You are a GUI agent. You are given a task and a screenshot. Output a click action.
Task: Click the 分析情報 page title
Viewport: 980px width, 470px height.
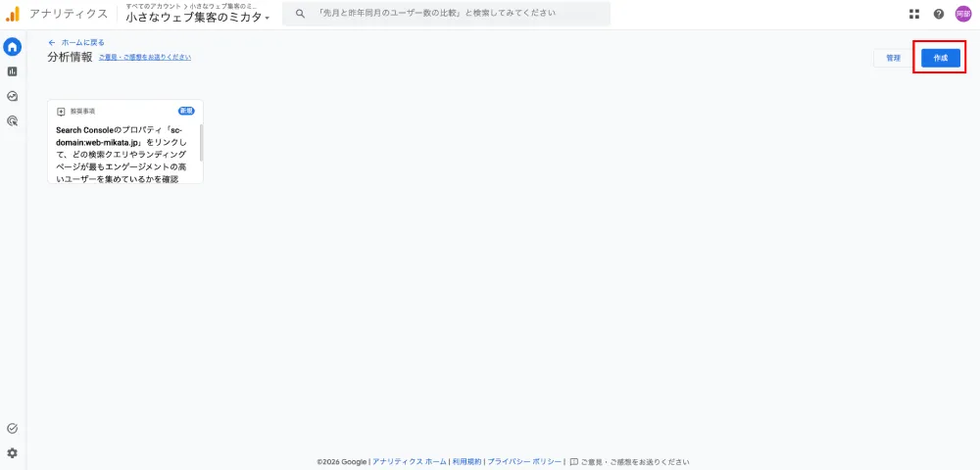(70, 58)
